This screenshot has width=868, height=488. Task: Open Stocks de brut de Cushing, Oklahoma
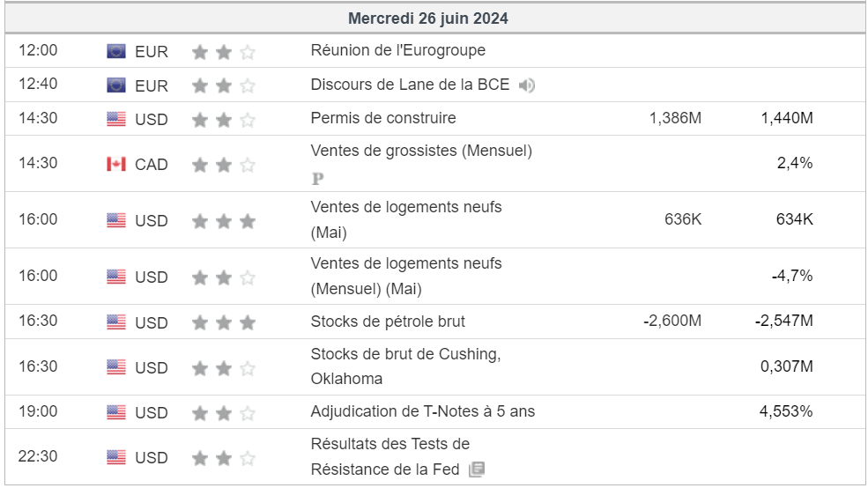405,366
